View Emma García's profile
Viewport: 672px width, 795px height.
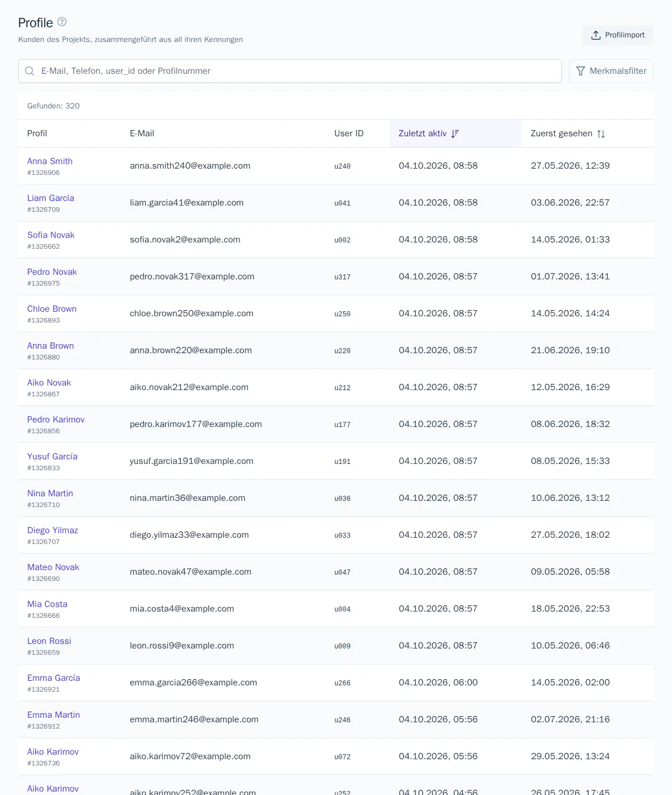(53, 678)
